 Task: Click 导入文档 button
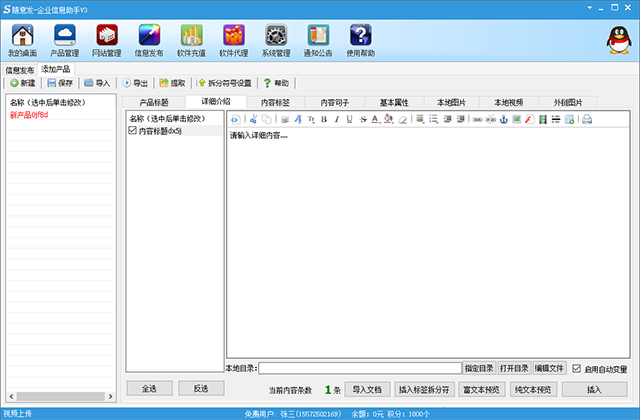pyautogui.click(x=367, y=389)
